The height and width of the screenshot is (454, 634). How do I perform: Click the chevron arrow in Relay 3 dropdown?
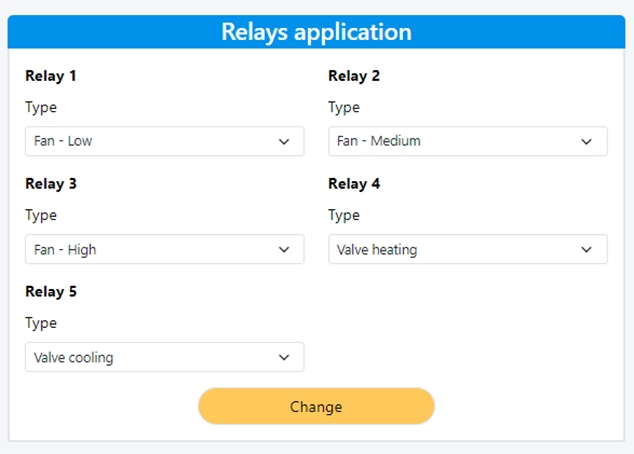coord(284,250)
